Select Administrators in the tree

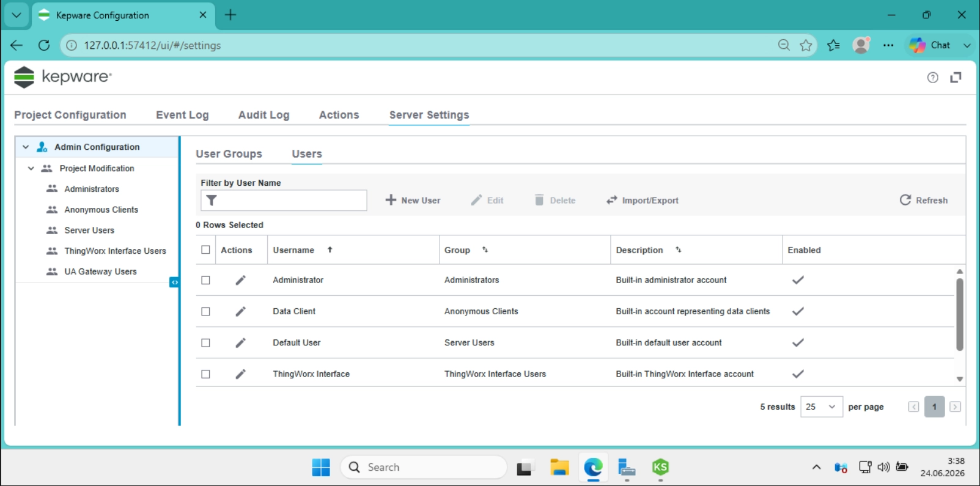point(92,189)
